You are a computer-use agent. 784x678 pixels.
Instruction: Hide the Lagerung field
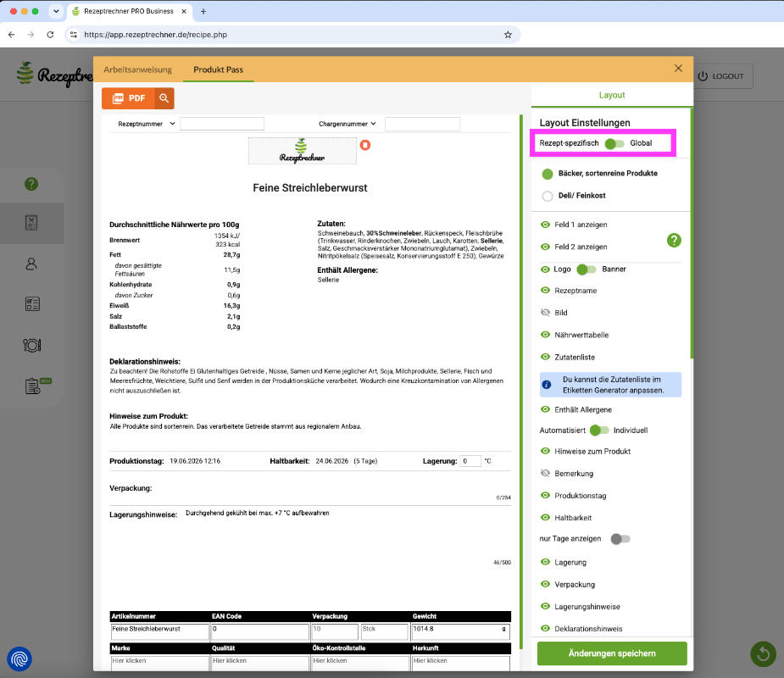(546, 562)
